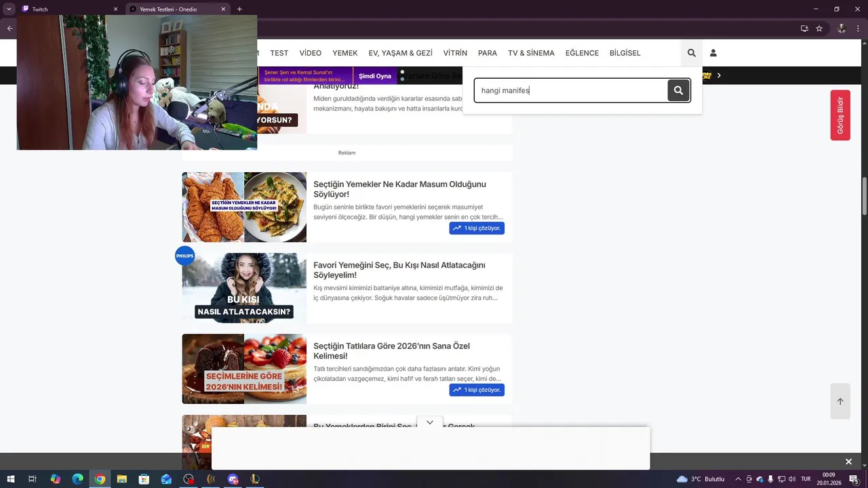Click the install app icon in address bar
The width and height of the screenshot is (868, 488).
(804, 28)
